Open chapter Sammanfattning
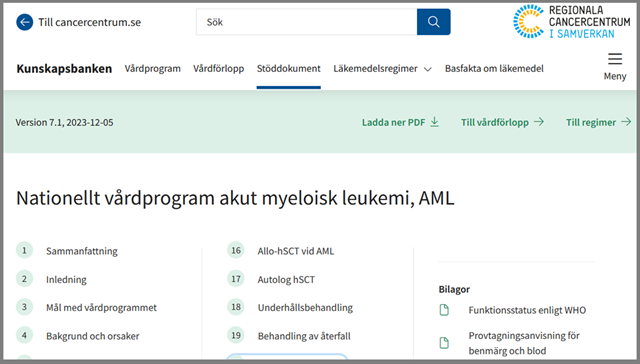Screen dimensions: 640x364 click(82, 251)
